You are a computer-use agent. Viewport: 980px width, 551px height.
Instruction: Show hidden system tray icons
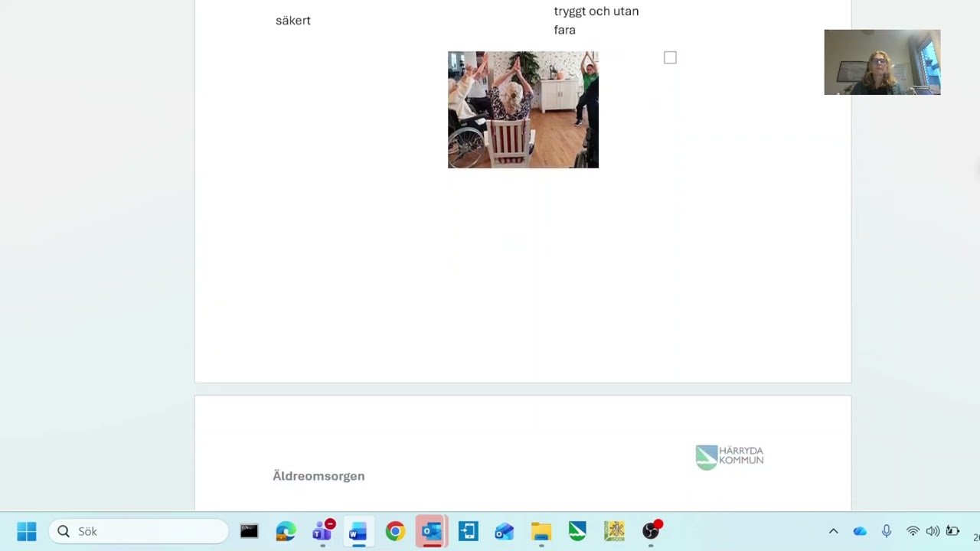click(x=833, y=531)
